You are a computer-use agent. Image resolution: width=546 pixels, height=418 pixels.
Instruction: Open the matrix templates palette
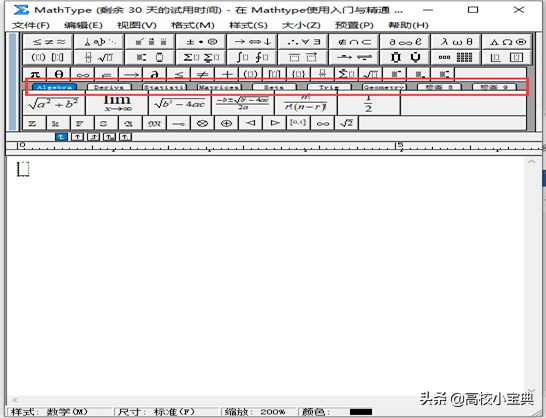456,57
